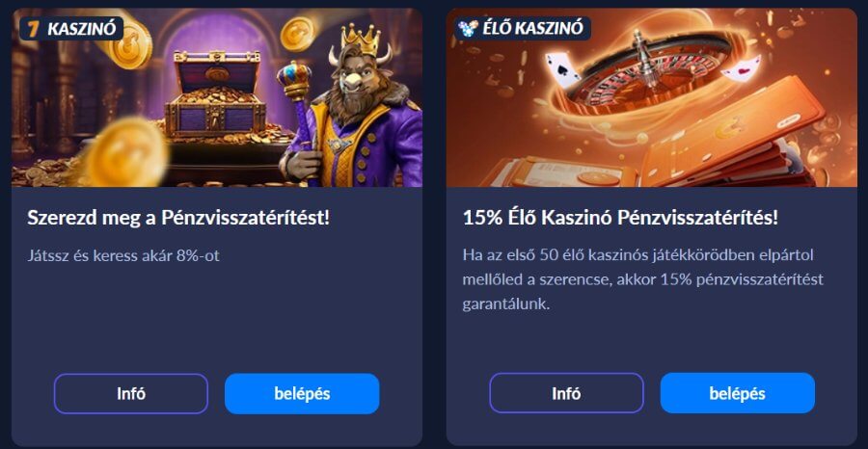
Task: Open the 'Szerezd meg a Pénzvisszatérítést!' title
Action: pos(178,218)
